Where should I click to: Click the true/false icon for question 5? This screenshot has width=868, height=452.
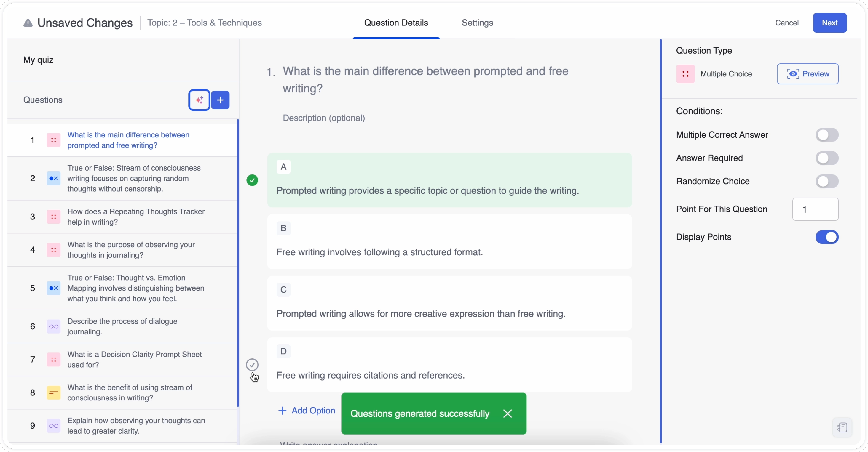[54, 288]
